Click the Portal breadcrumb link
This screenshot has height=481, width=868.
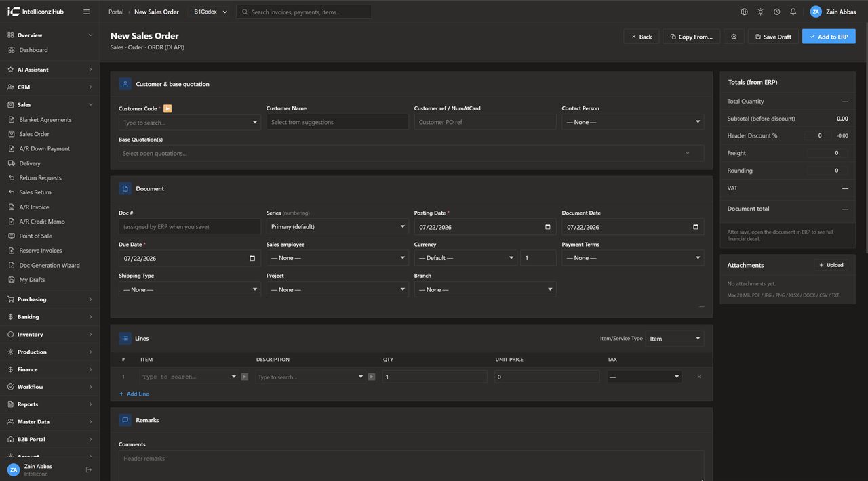pos(116,12)
